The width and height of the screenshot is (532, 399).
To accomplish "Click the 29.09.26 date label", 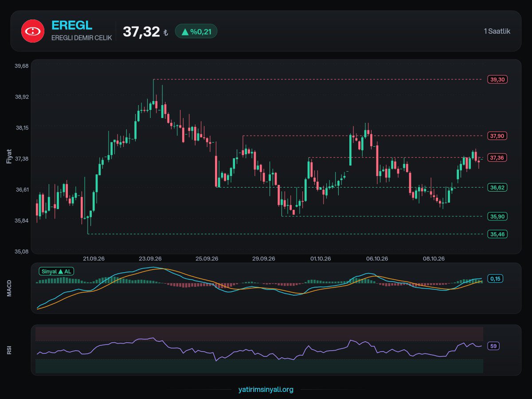I will click(x=264, y=258).
